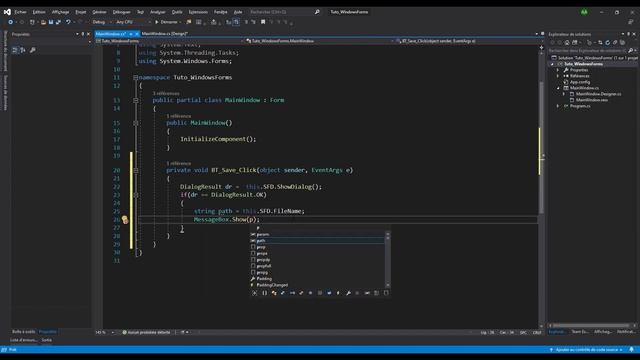
Task: Click the lightbulb quick actions icon
Action: (x=125, y=220)
